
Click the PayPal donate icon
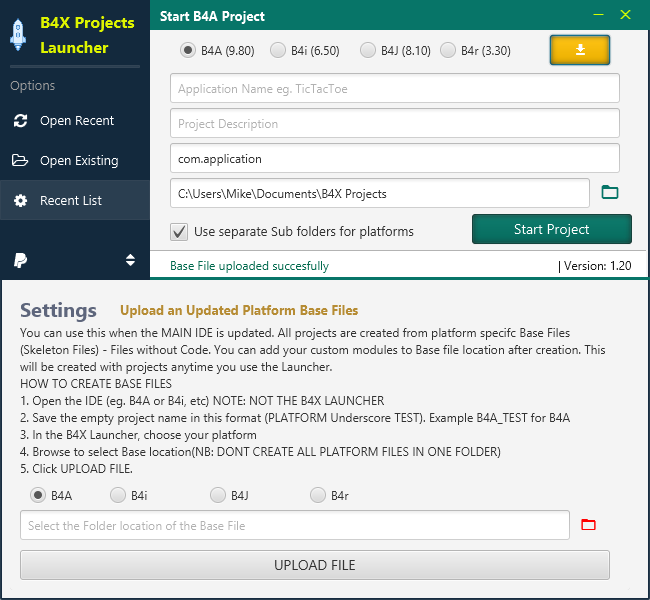[20, 260]
